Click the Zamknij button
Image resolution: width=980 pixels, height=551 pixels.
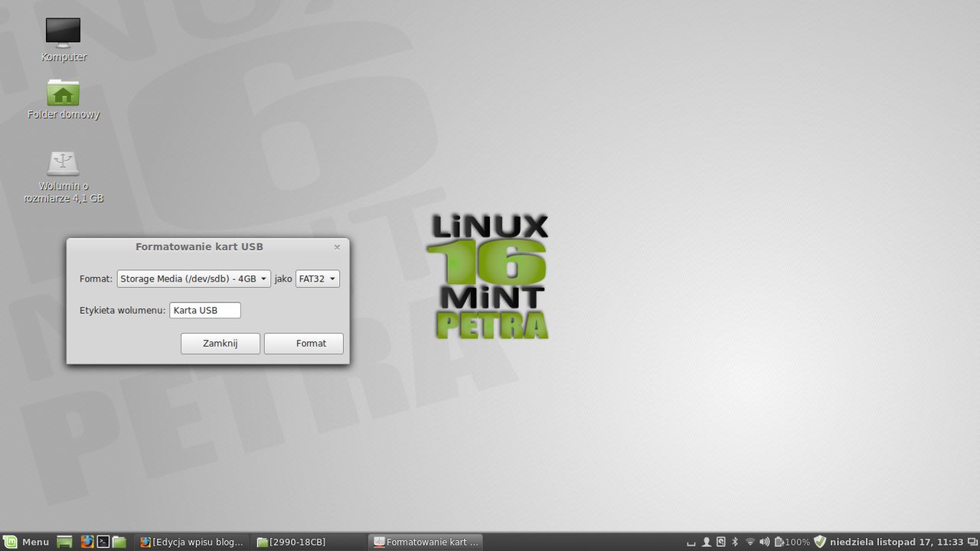(x=220, y=344)
